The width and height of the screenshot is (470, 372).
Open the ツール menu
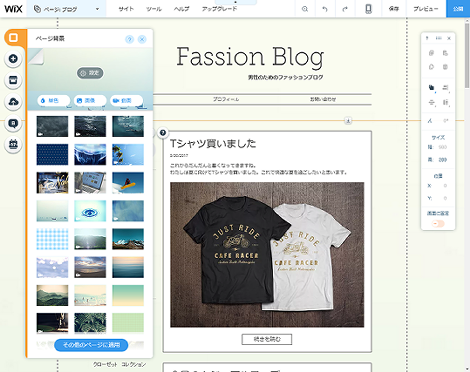coord(154,9)
